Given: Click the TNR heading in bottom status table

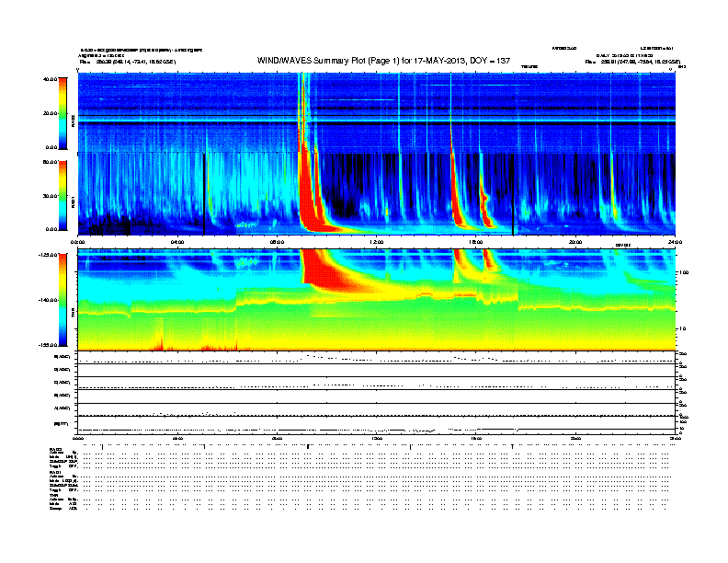Looking at the screenshot, I should 54,495.
